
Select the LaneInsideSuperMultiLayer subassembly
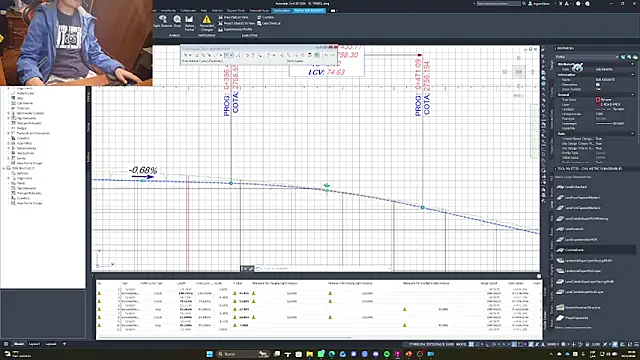coord(578,271)
